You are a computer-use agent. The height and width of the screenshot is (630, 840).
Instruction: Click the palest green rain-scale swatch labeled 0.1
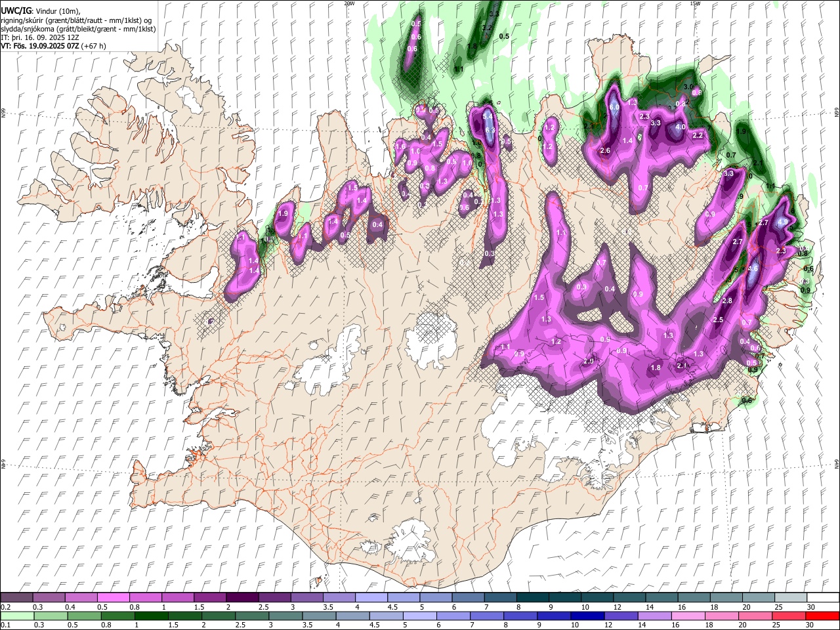click(16, 616)
